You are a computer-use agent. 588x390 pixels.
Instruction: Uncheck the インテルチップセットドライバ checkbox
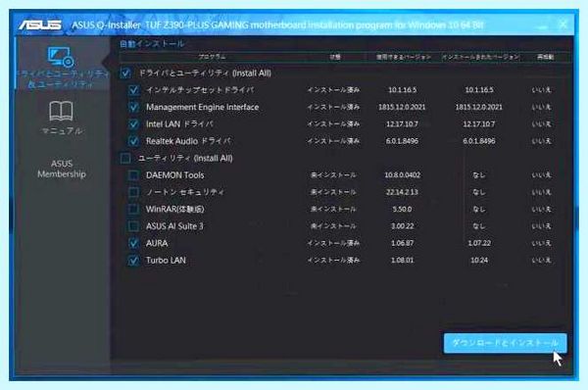133,90
